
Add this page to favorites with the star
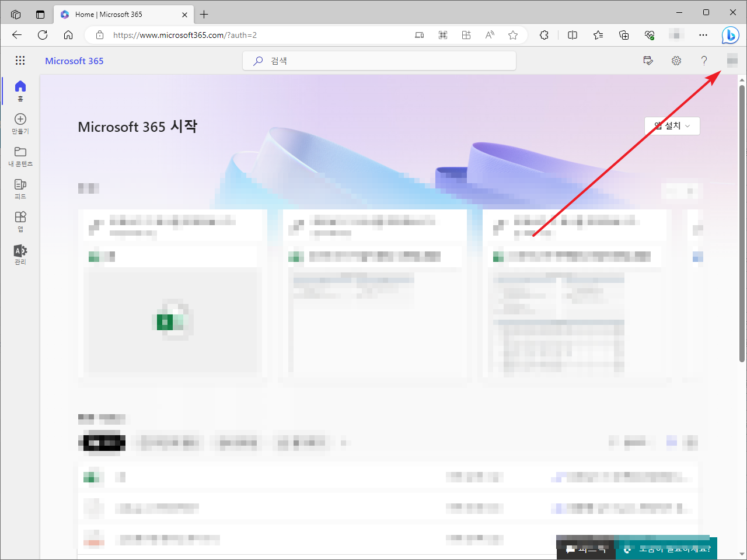pos(513,35)
